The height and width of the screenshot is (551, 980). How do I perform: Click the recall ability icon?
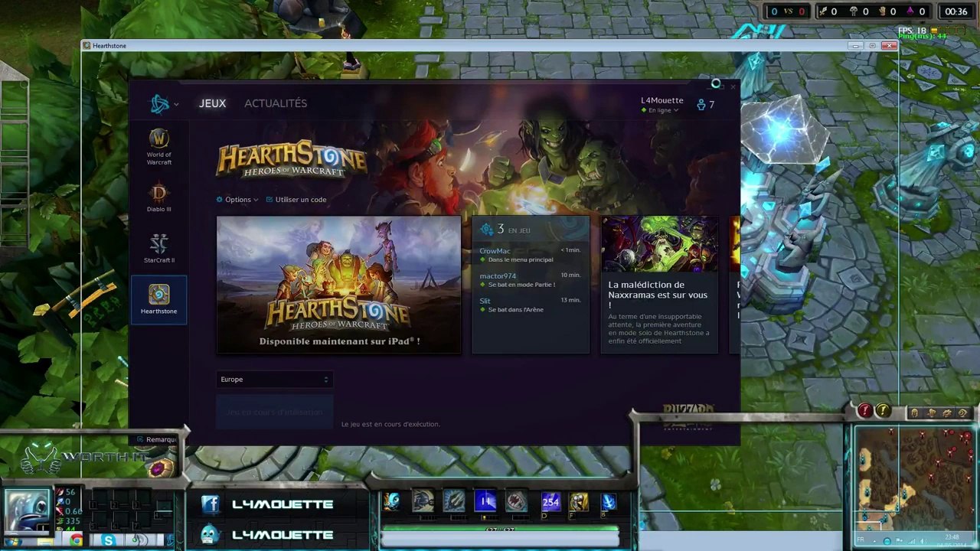click(609, 502)
